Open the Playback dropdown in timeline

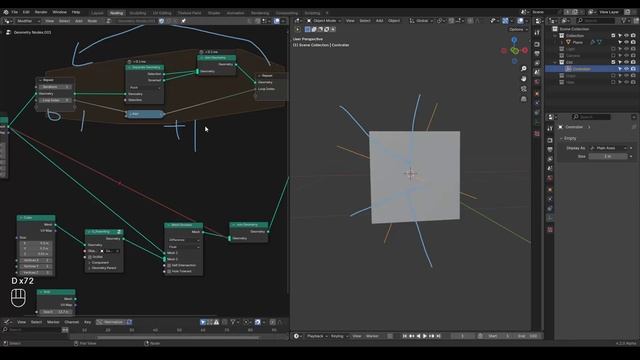[317, 336]
